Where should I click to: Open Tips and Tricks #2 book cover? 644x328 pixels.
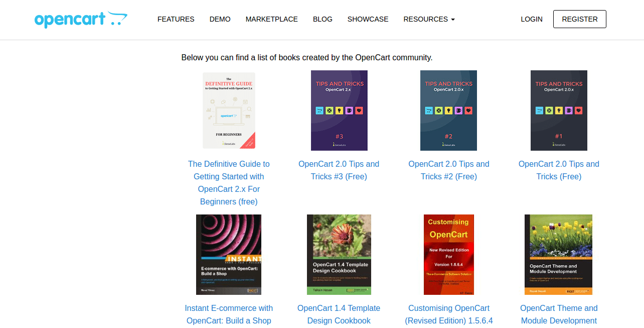coord(448,111)
